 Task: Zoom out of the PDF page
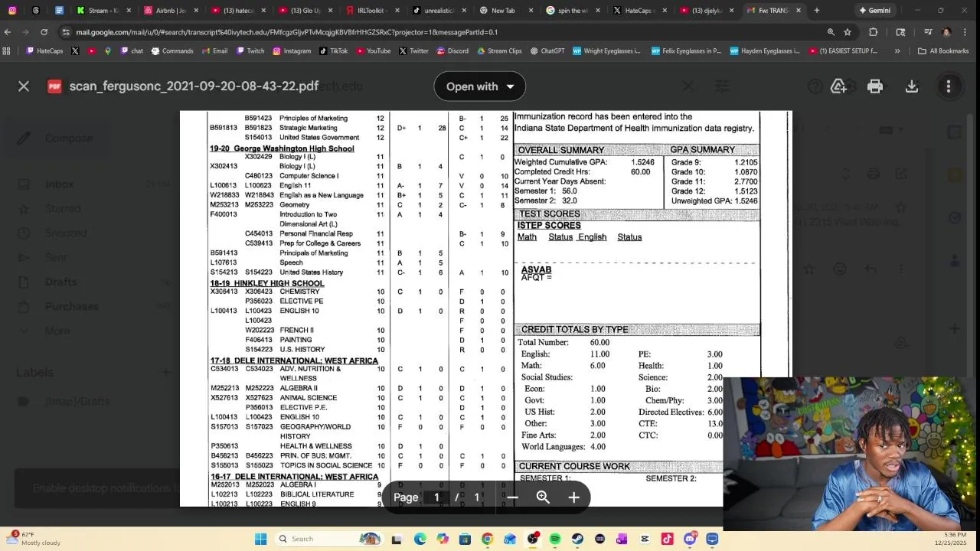512,497
